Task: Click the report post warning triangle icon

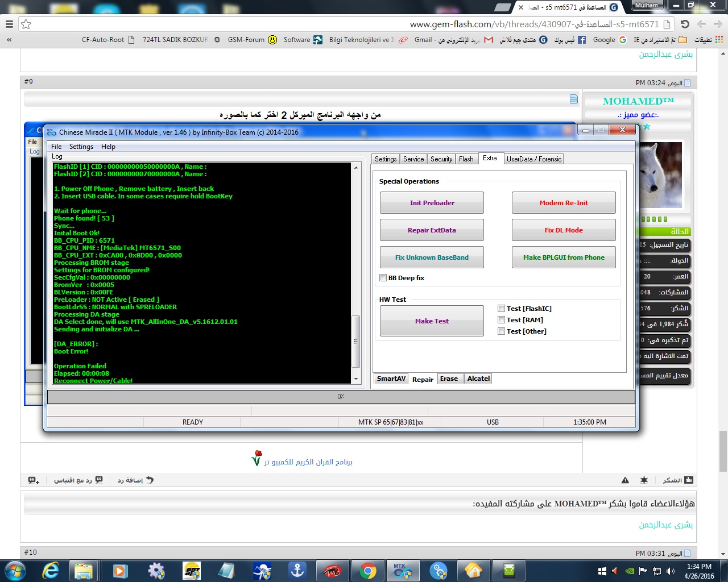Action: click(x=625, y=480)
